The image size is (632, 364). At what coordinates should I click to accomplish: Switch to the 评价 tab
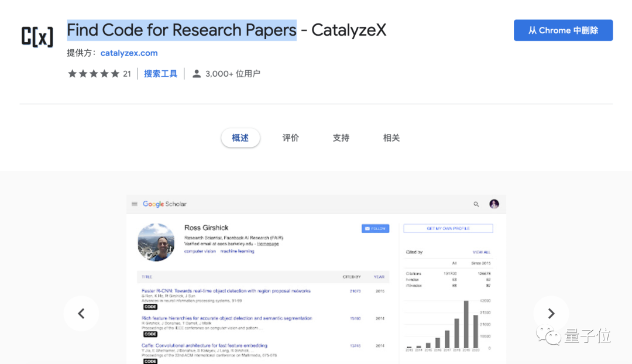[291, 138]
